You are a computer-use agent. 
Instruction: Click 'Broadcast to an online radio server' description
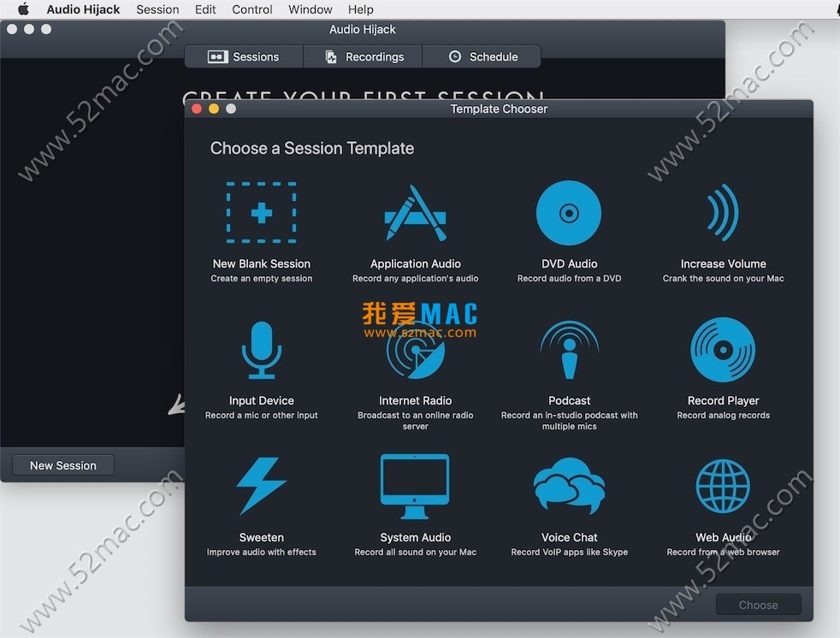pyautogui.click(x=415, y=421)
